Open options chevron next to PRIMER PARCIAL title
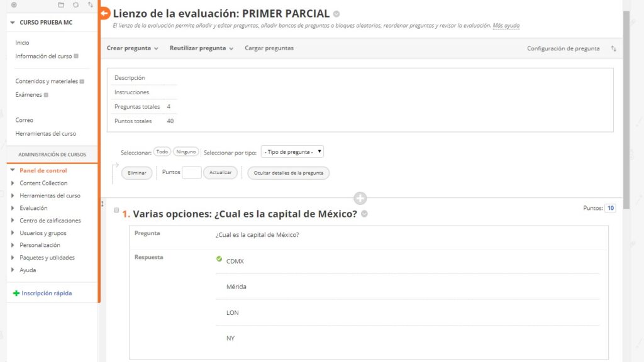This screenshot has height=362, width=644. pyautogui.click(x=337, y=14)
